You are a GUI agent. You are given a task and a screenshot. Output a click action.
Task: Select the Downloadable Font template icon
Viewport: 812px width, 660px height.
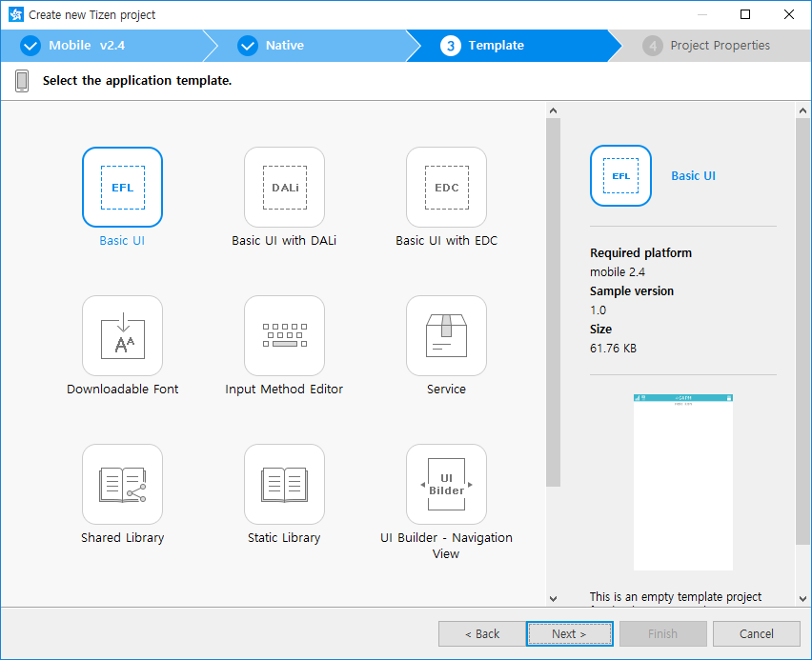(x=122, y=335)
